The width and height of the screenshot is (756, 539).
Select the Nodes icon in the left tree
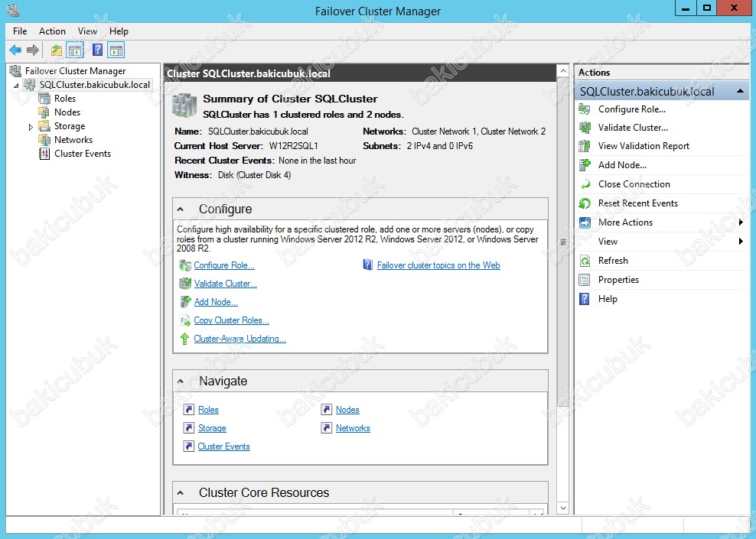[44, 112]
